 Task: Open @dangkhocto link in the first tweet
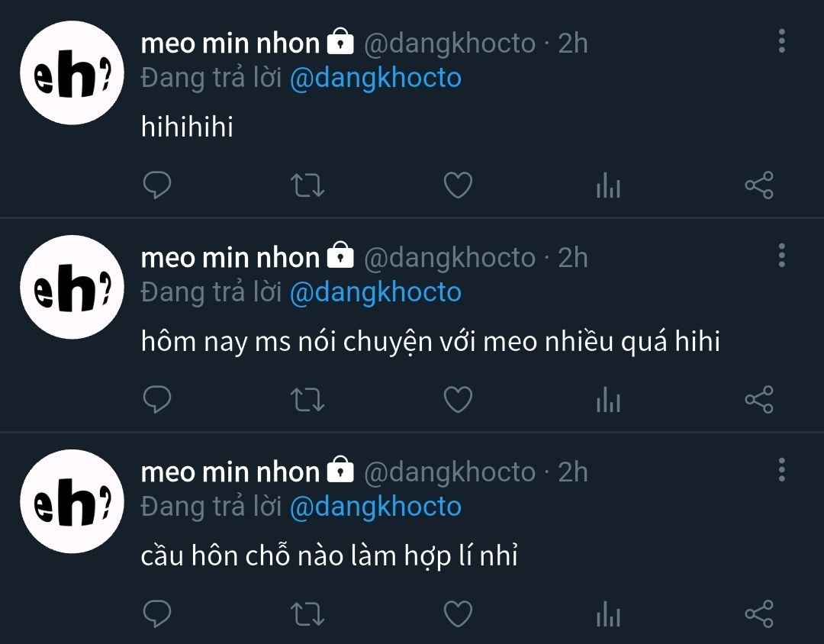point(375,78)
